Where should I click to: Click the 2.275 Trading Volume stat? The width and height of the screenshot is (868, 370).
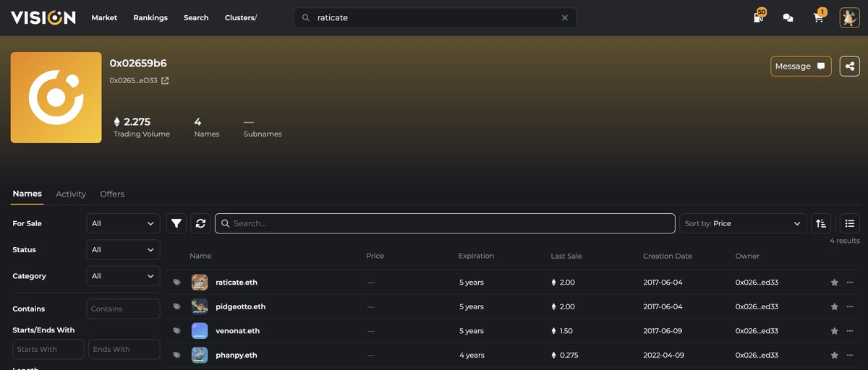click(x=142, y=126)
